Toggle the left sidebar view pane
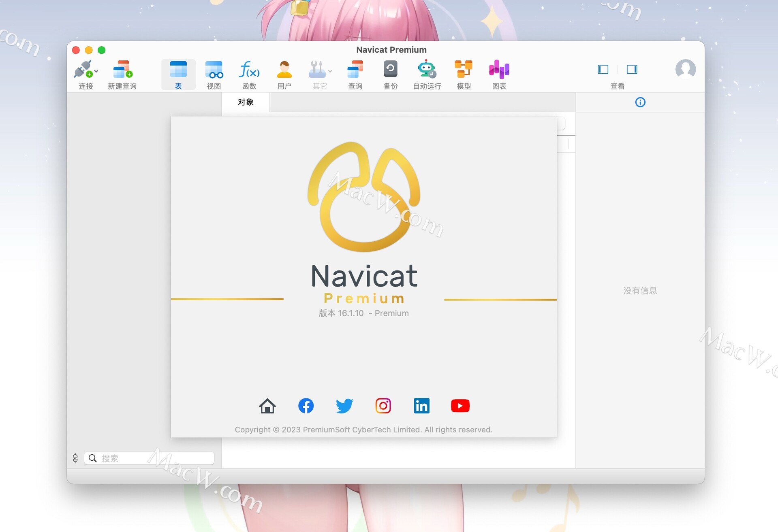Screen dimensions: 778x532 coord(603,69)
